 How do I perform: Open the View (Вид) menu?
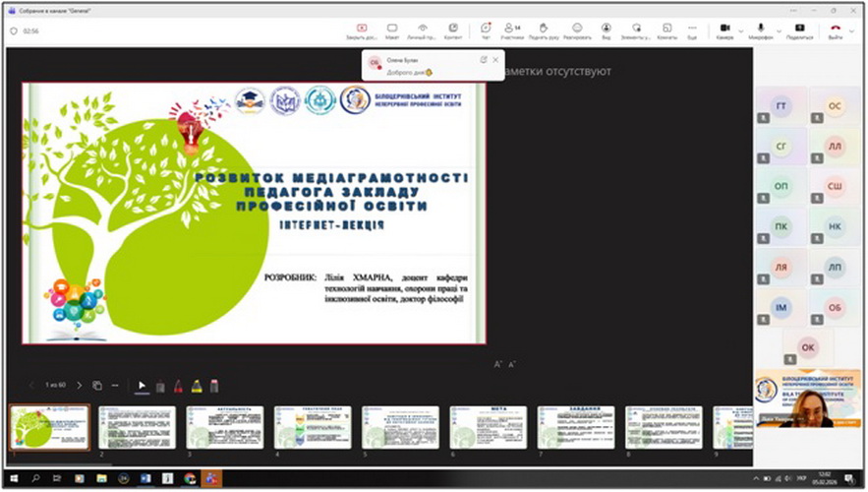[606, 31]
